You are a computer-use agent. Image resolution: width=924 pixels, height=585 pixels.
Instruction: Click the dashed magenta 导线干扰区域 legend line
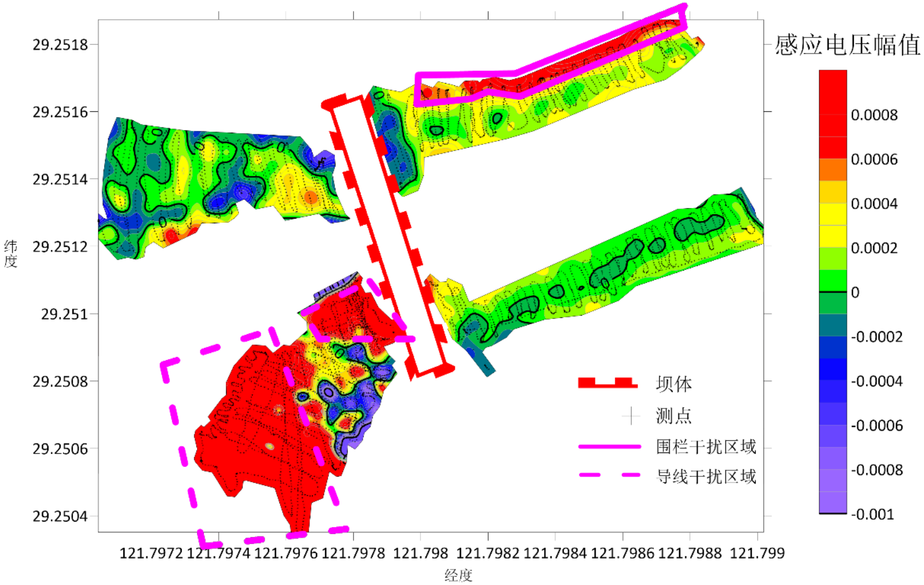[x=609, y=475]
